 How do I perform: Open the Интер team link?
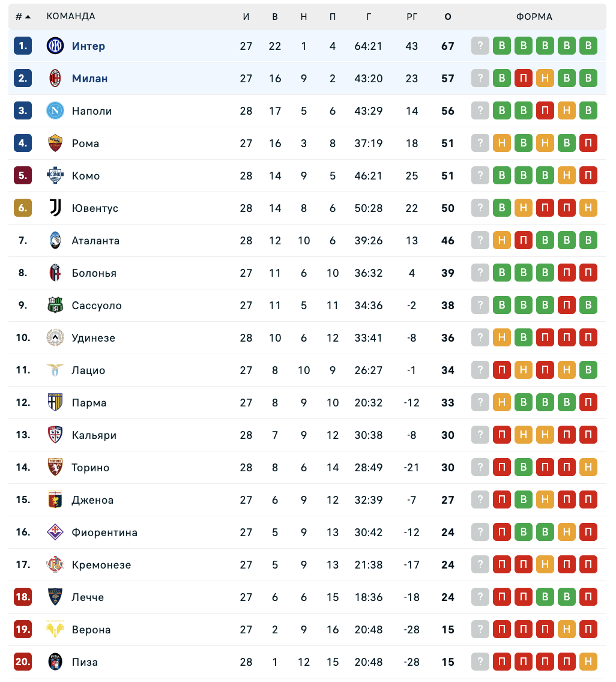[x=88, y=46]
